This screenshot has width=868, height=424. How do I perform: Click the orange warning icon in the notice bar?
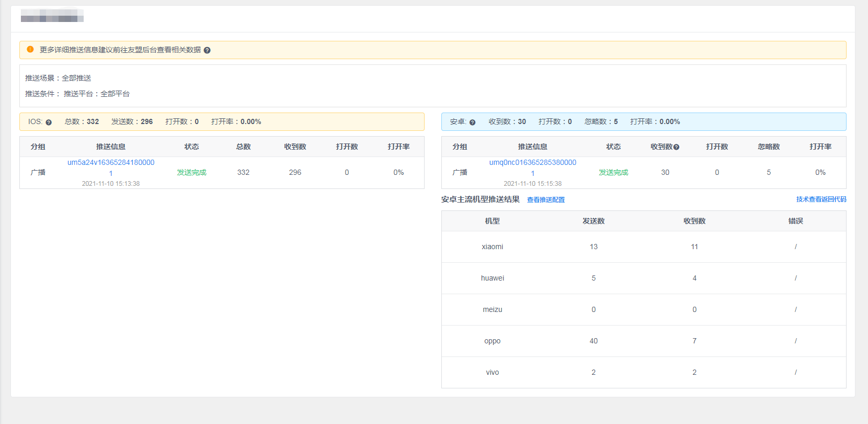(30, 49)
